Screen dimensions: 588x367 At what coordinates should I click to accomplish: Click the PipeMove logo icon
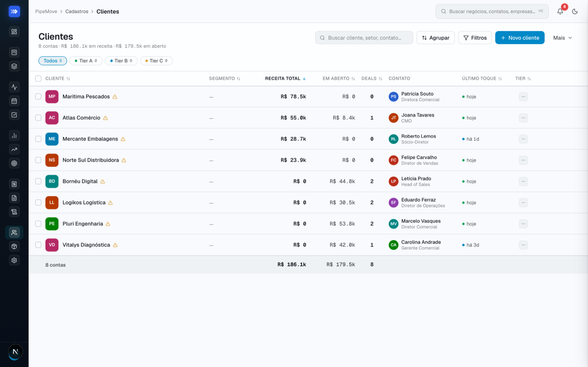pyautogui.click(x=14, y=11)
